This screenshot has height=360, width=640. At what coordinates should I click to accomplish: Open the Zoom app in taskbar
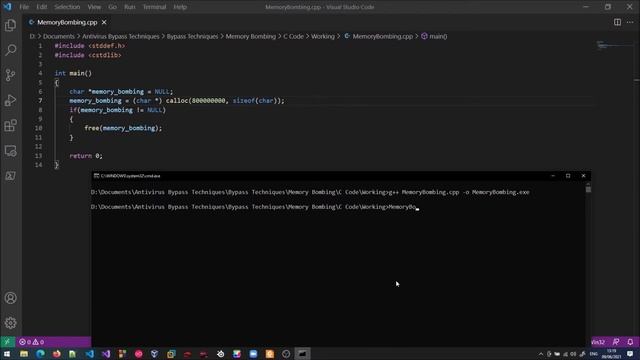[x=253, y=354]
